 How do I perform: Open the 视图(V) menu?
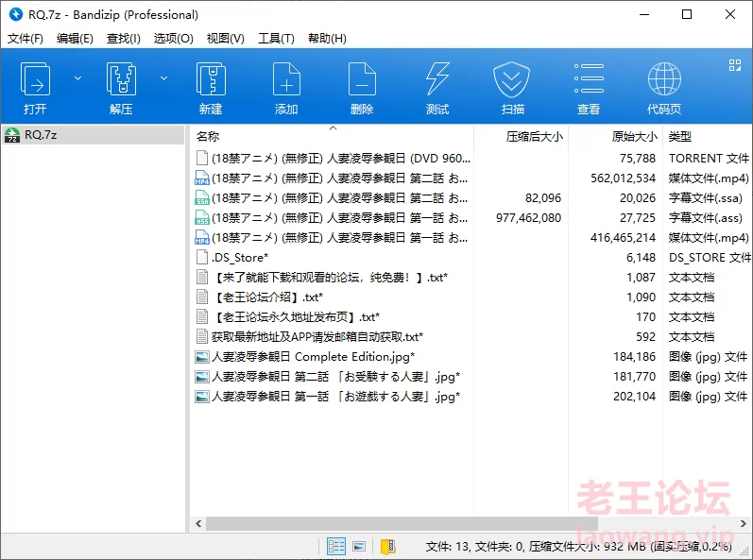[225, 39]
